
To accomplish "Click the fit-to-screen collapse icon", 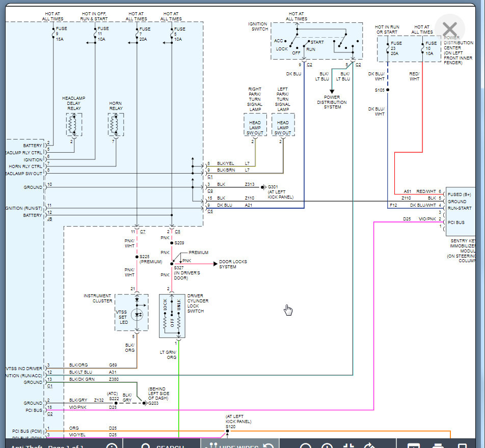I will click(349, 446).
